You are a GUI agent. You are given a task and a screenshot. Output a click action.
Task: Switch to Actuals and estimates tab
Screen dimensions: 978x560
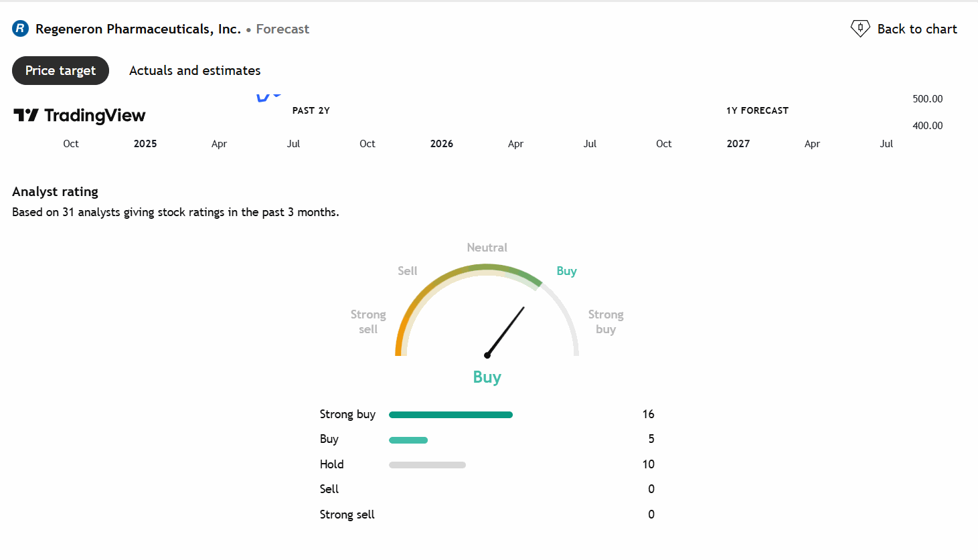coord(195,70)
